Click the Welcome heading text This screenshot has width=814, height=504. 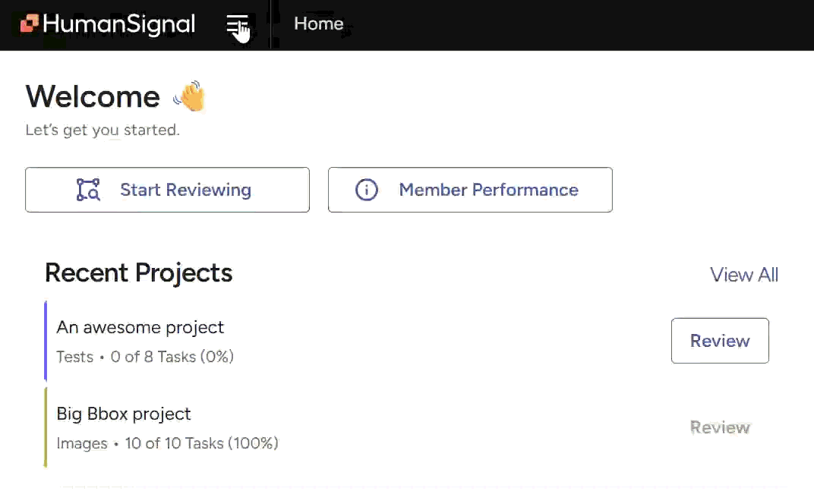point(93,97)
